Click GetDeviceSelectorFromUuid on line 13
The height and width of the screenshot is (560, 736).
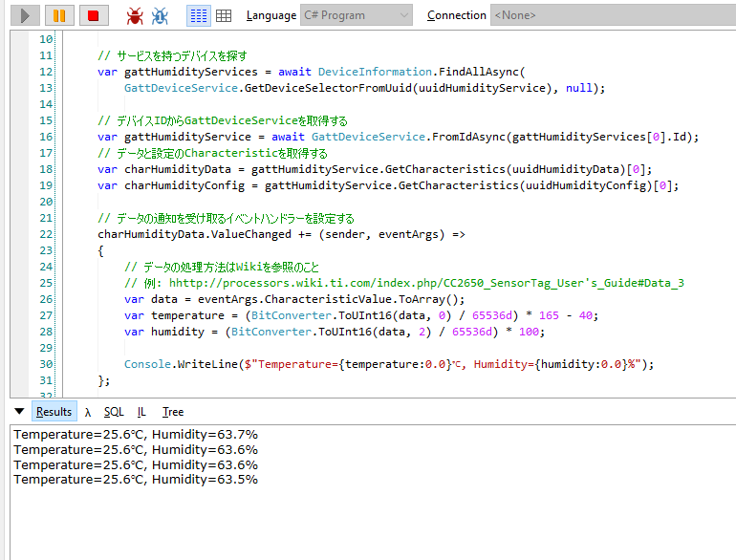point(328,88)
